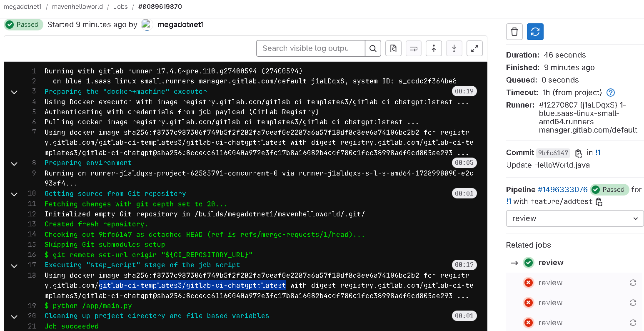Open log in fullscreen with the expand icon
This screenshot has width=644, height=331.
click(474, 48)
